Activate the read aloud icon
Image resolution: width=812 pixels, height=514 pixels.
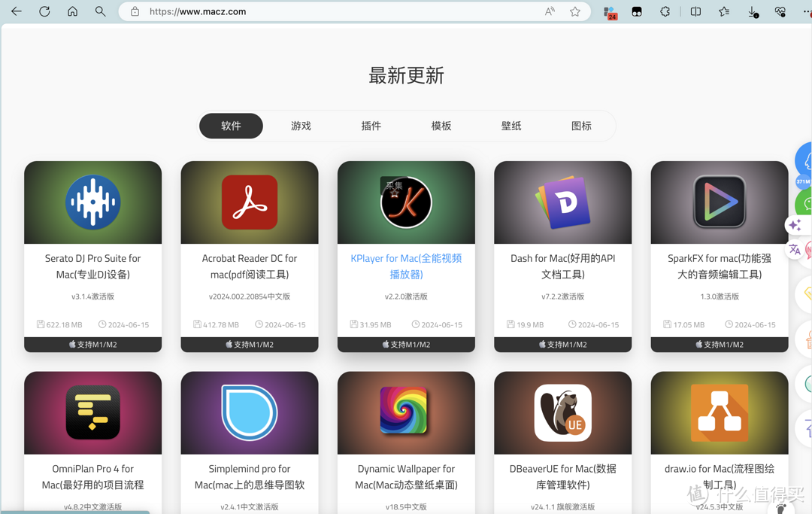(550, 11)
